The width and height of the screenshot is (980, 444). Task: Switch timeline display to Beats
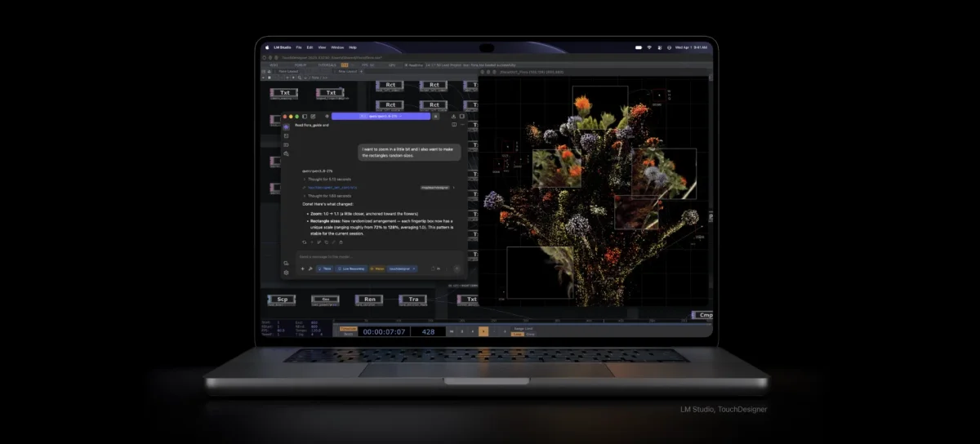(x=349, y=334)
